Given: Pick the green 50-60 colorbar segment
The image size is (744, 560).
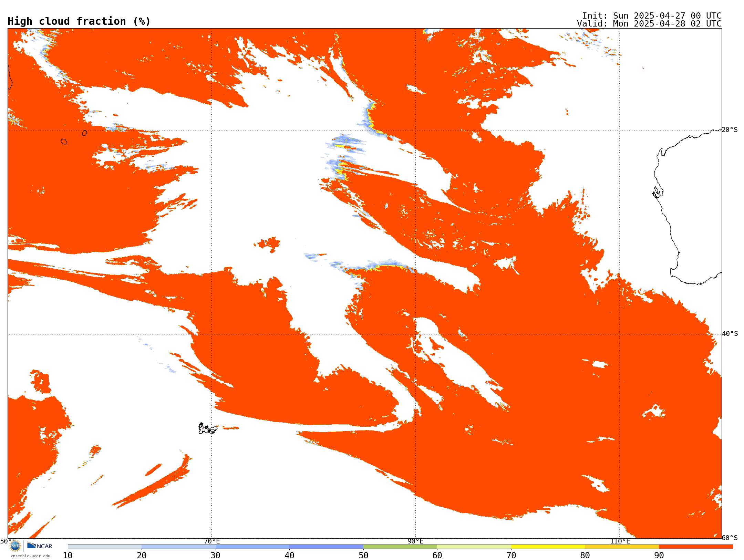Looking at the screenshot, I should [x=400, y=547].
